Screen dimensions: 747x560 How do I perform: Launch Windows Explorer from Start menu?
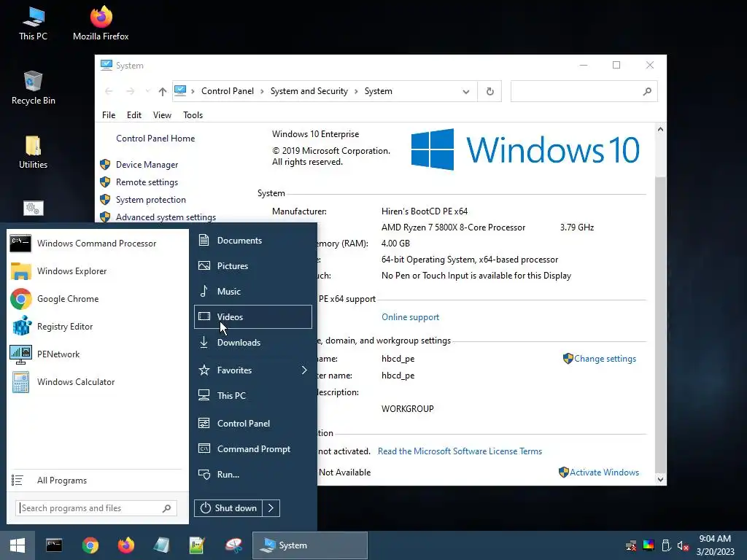(x=97, y=271)
